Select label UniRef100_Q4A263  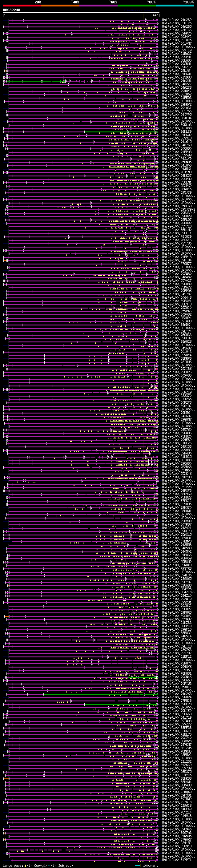point(177,693)
